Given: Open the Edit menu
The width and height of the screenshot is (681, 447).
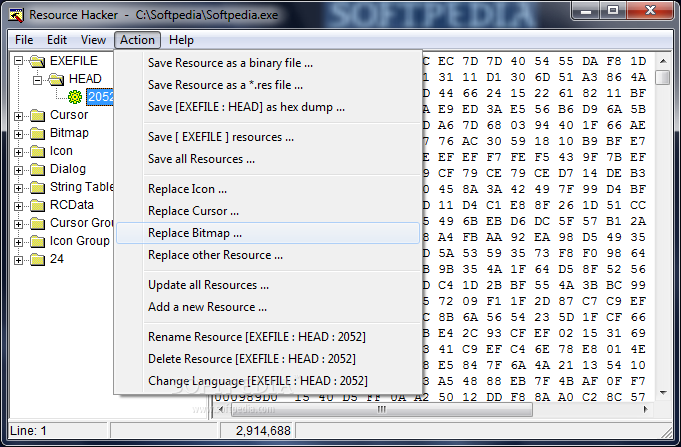Looking at the screenshot, I should click(57, 40).
